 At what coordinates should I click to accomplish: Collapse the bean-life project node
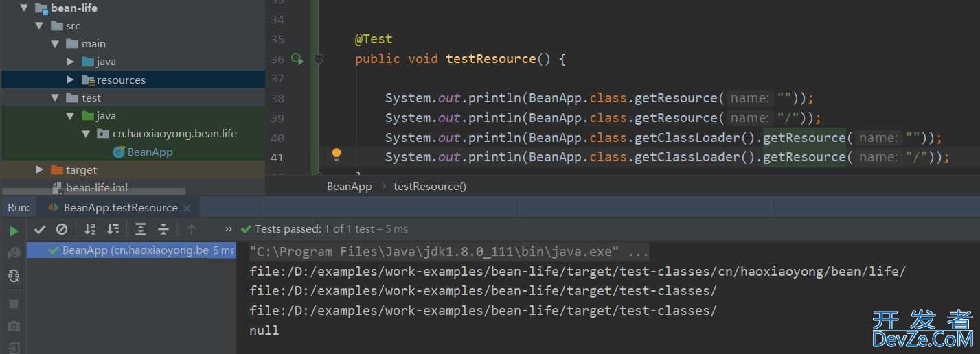[24, 8]
